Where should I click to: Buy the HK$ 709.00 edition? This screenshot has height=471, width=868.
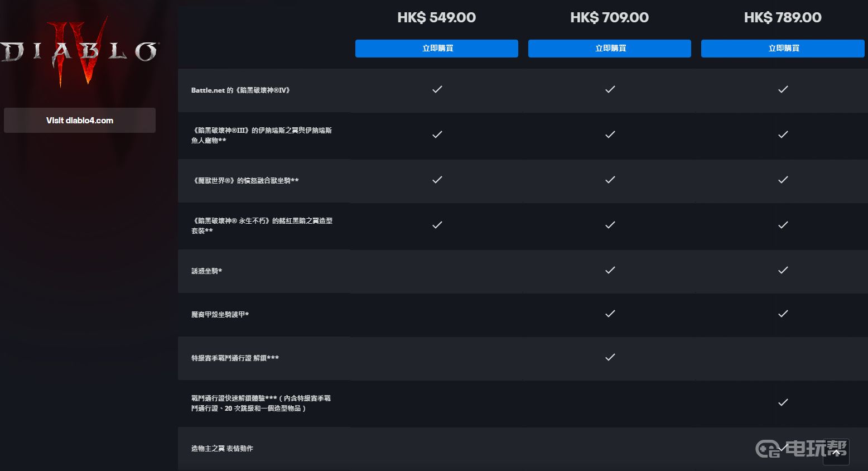click(610, 49)
